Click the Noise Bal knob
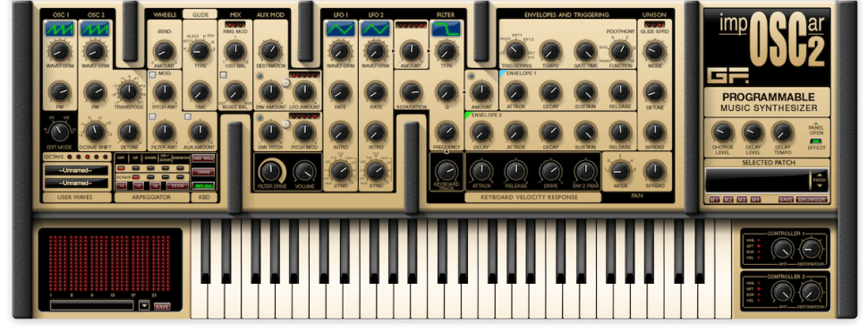Viewport: 868px width, 333px height. pyautogui.click(x=234, y=91)
